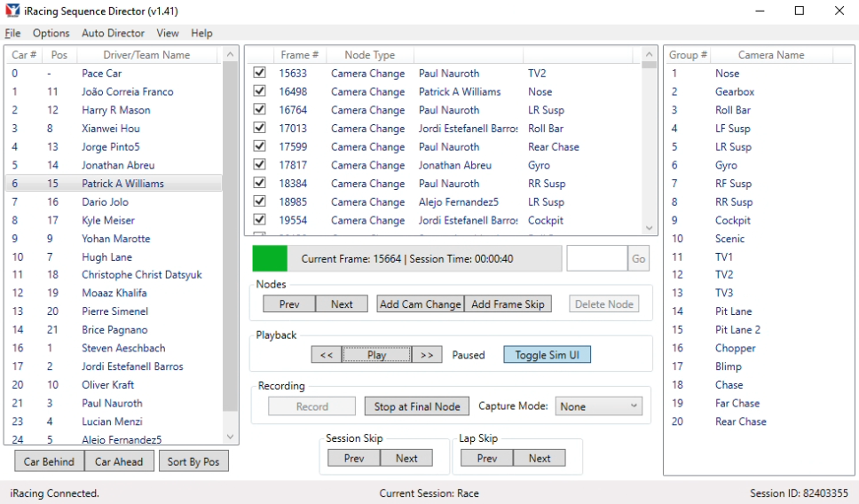Image resolution: width=859 pixels, height=504 pixels.
Task: Click the Driver/Team Name column header
Action: pos(146,55)
